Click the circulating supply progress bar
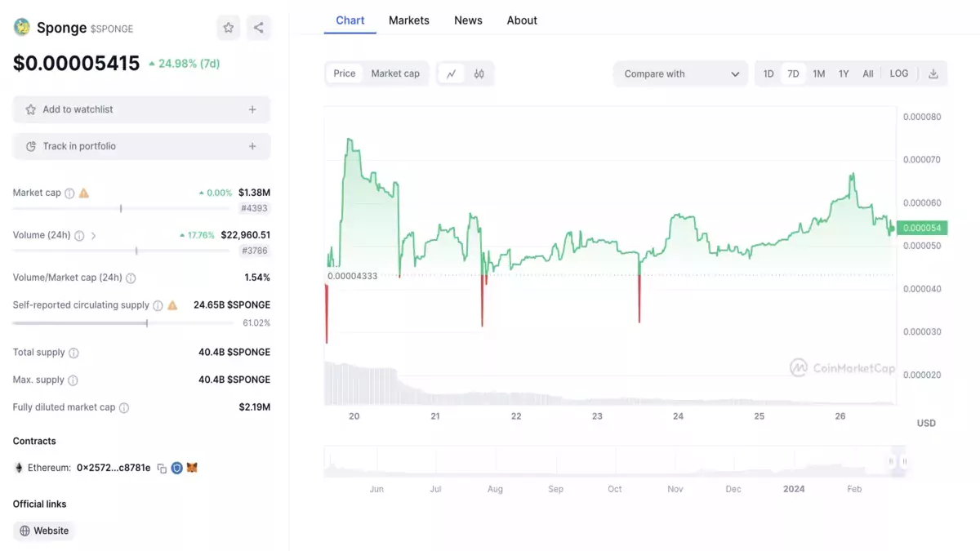 [x=122, y=323]
